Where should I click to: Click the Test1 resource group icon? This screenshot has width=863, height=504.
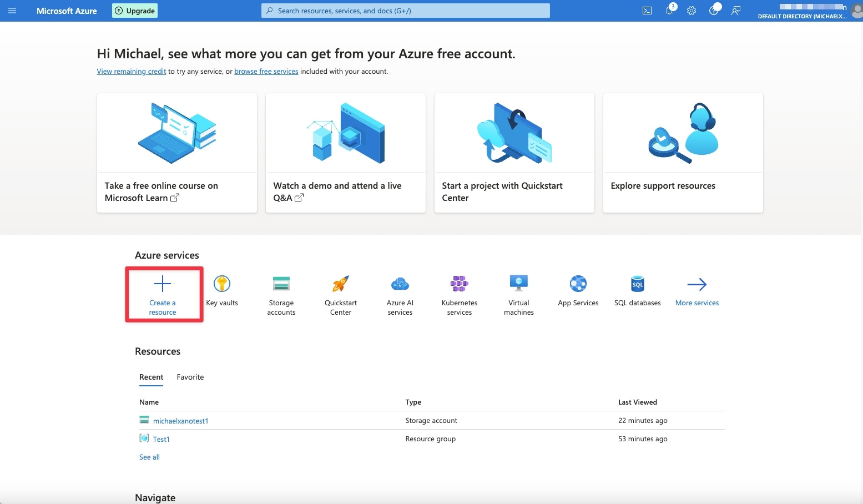coord(144,439)
